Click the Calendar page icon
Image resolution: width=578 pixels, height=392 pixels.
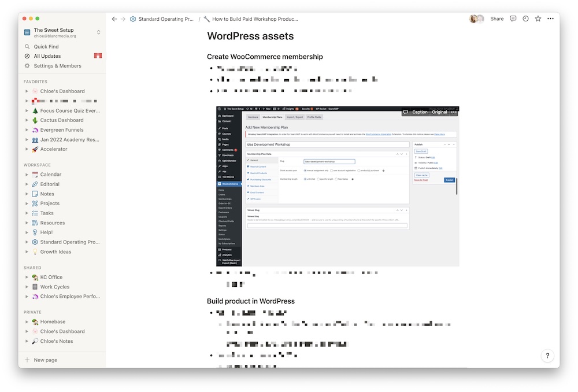35,175
